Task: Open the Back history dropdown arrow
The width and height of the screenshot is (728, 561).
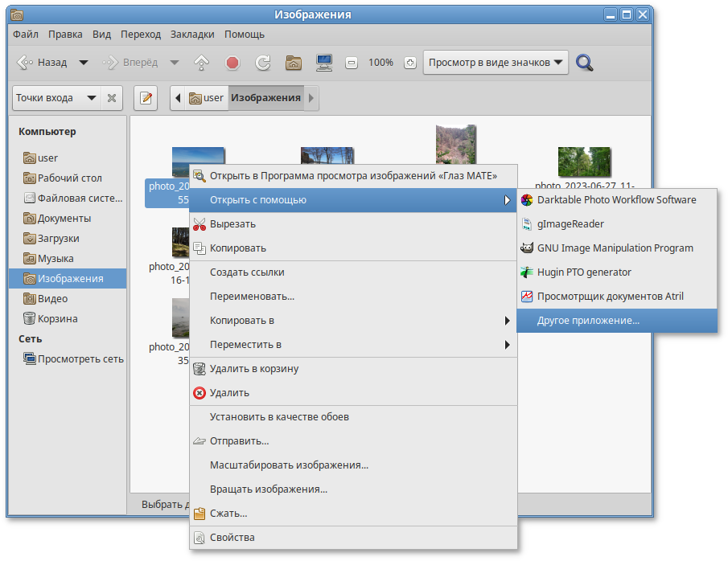Action: pyautogui.click(x=83, y=63)
